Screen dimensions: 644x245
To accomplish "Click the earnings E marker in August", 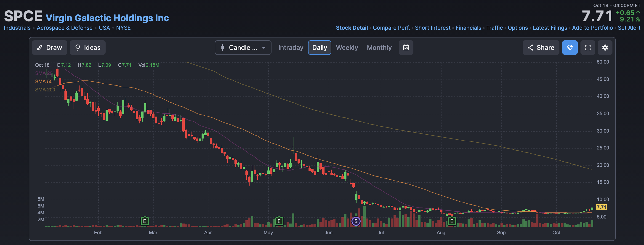I will coord(452,221).
